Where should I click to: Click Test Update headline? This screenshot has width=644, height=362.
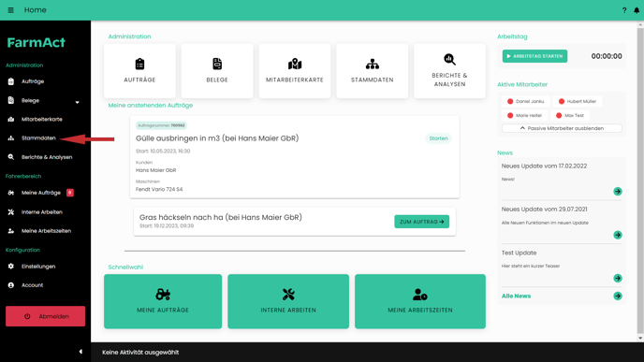pyautogui.click(x=519, y=253)
